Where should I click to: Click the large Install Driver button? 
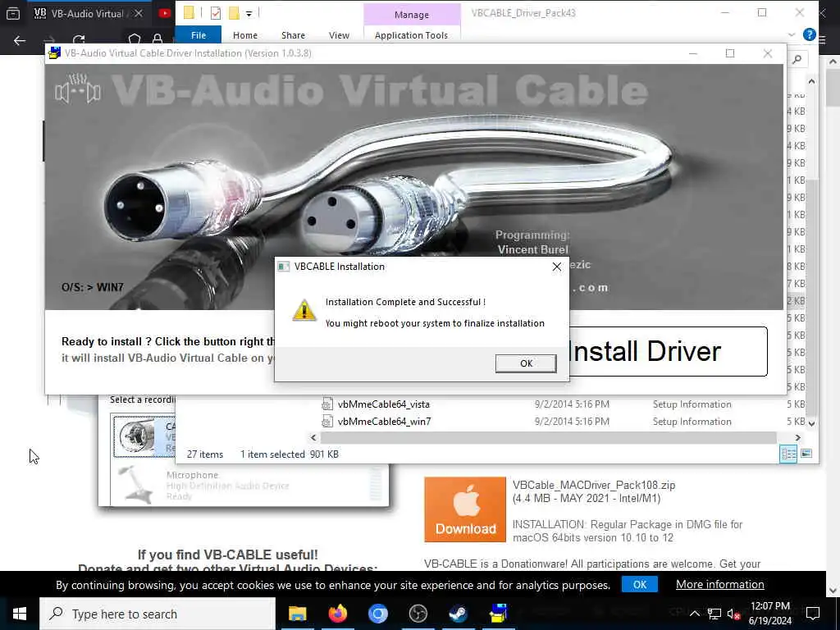point(668,351)
